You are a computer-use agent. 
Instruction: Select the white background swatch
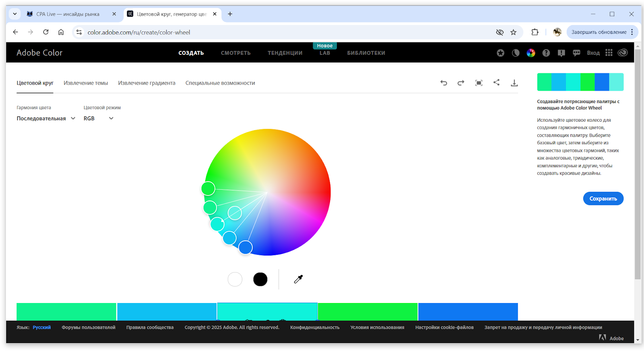[x=235, y=279]
